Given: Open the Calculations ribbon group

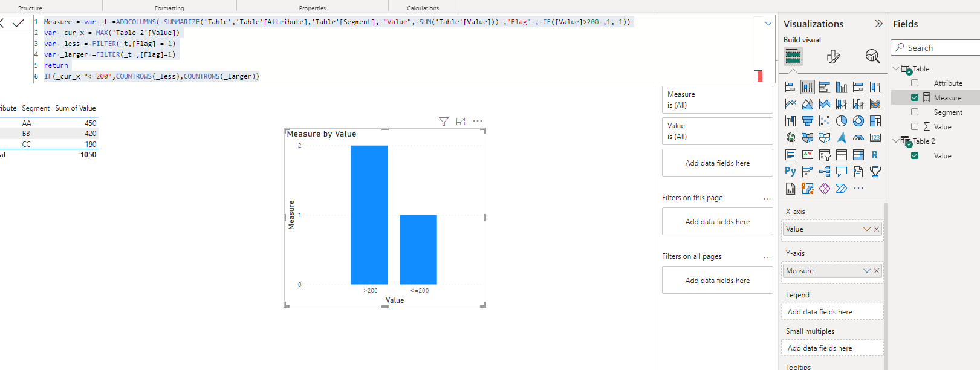Looking at the screenshot, I should 423,8.
